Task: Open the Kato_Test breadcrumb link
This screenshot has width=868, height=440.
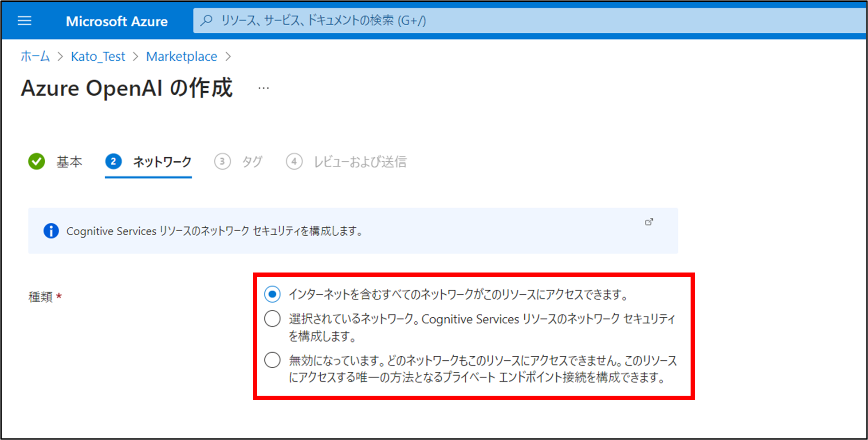Action: click(x=98, y=57)
